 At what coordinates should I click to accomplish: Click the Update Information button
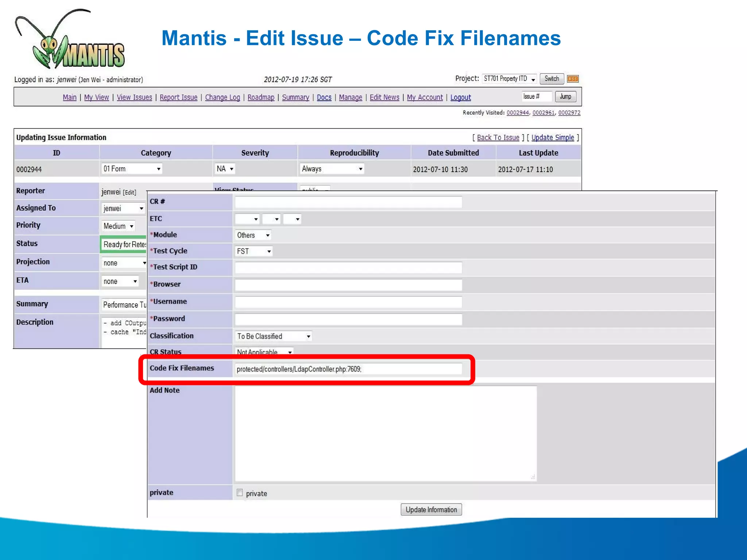click(431, 510)
